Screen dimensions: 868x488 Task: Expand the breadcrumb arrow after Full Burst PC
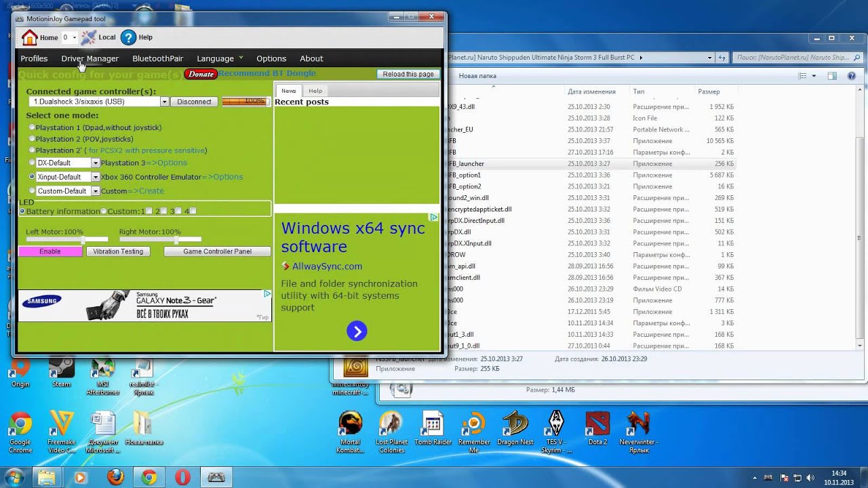(641, 58)
